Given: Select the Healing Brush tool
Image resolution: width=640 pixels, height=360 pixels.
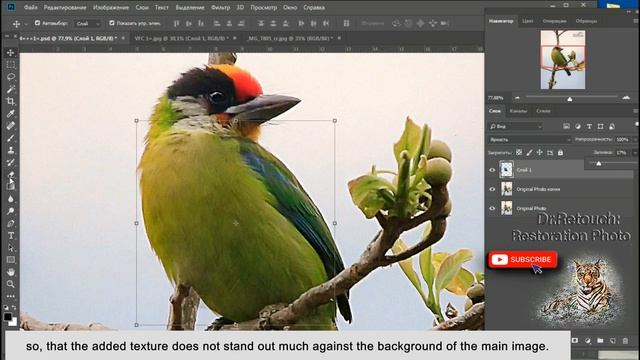Looking at the screenshot, I should click(x=11, y=126).
